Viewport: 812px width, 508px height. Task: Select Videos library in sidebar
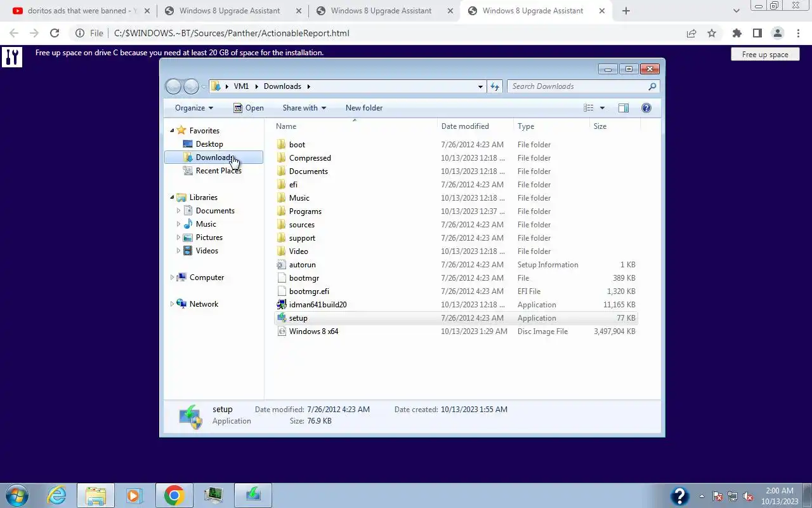tap(207, 251)
